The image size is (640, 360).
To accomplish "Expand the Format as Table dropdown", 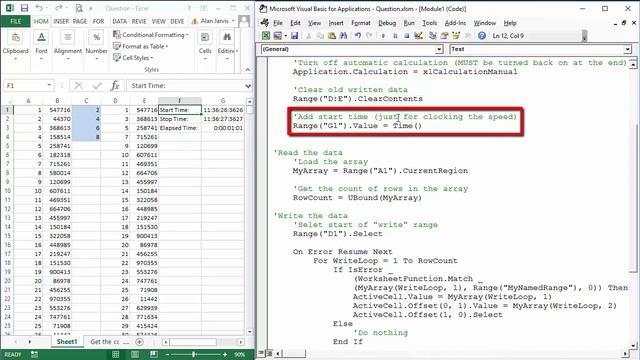I will tap(167, 47).
